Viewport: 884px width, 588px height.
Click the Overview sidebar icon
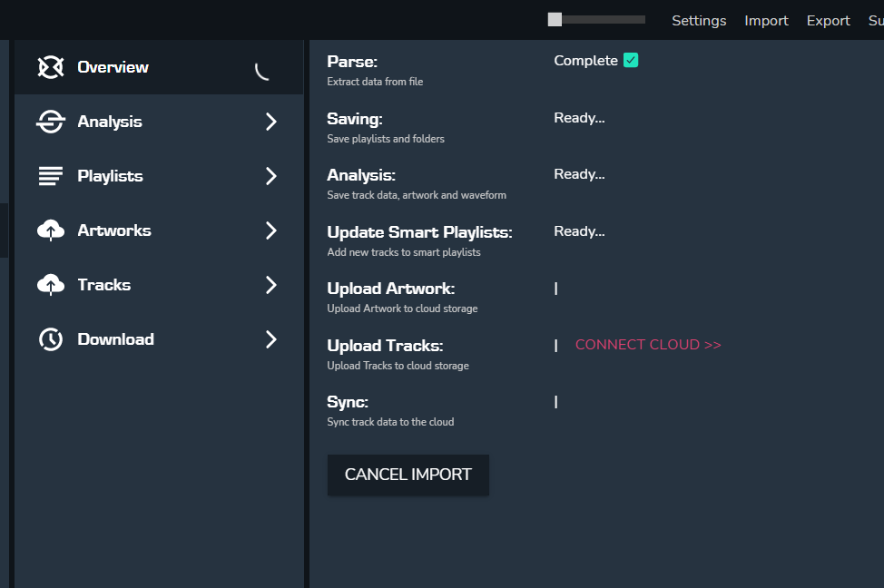[x=50, y=67]
